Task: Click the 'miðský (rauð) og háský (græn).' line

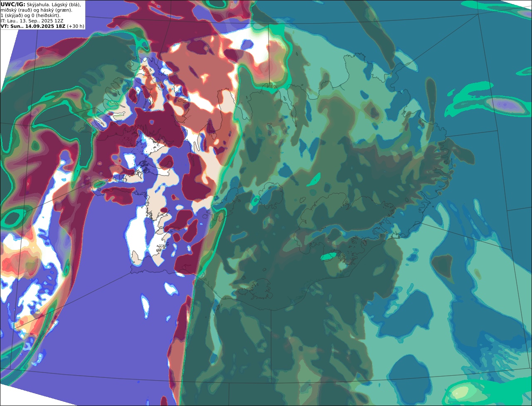Action: point(36,10)
